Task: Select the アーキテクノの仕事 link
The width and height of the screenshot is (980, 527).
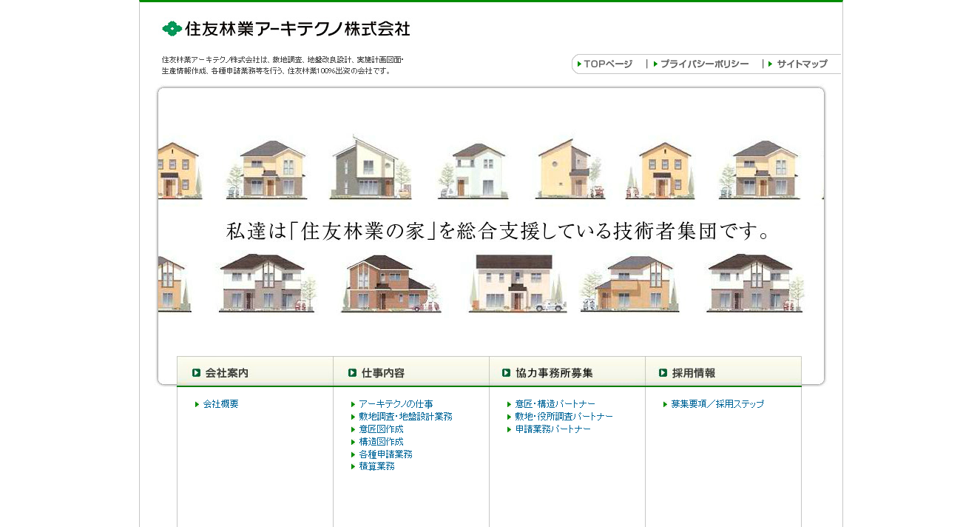Action: pos(396,404)
